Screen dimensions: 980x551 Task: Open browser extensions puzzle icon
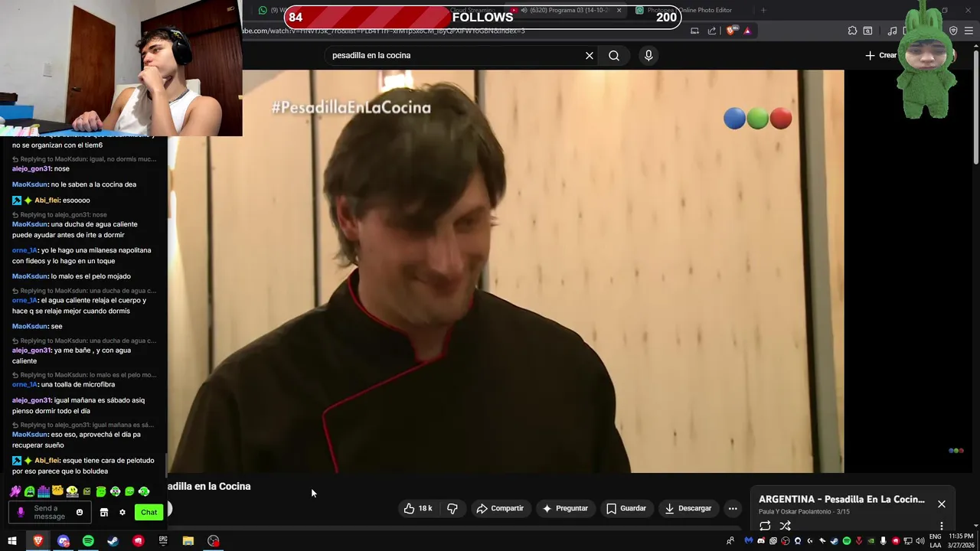(x=852, y=31)
